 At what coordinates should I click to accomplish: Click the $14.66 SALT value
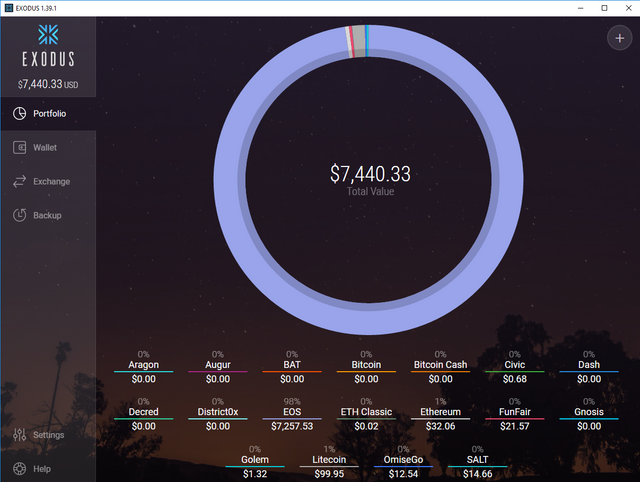pos(478,474)
